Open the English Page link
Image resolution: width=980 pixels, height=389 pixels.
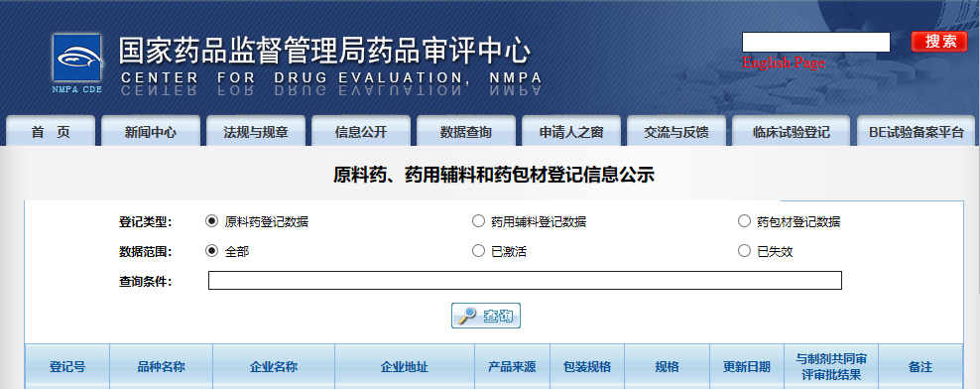[x=784, y=63]
